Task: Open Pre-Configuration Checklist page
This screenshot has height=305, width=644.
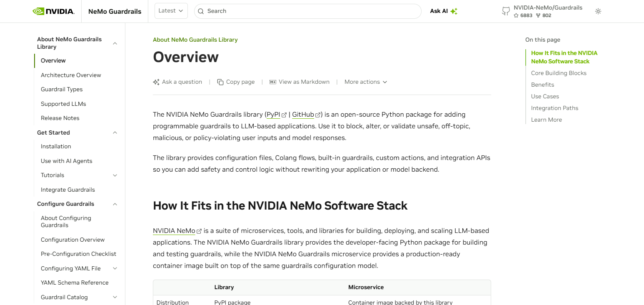Action: (x=78, y=254)
